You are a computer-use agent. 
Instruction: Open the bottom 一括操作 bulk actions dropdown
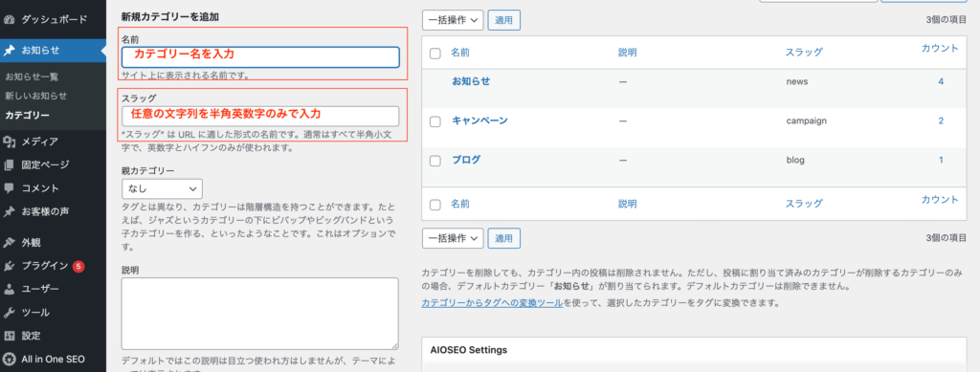[x=453, y=238]
